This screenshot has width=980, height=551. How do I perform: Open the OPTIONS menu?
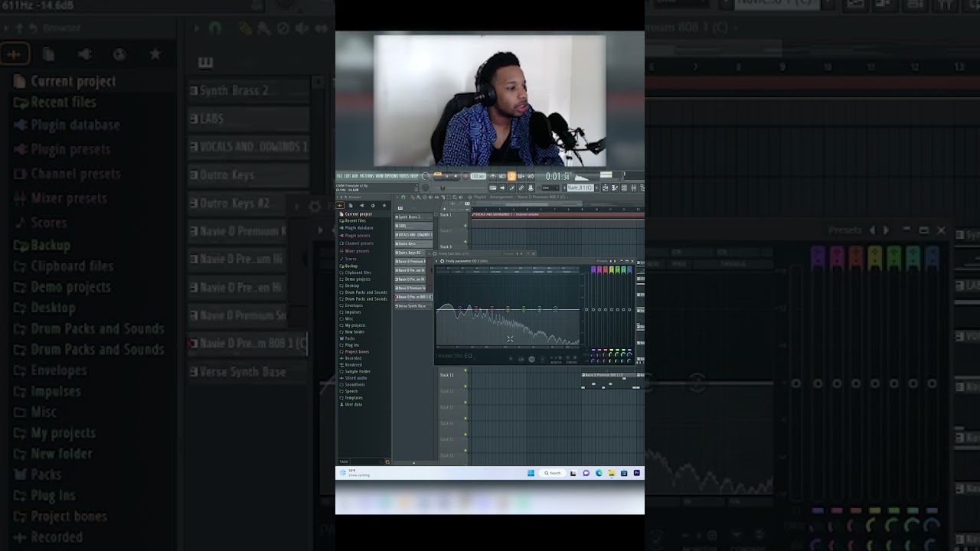click(391, 176)
